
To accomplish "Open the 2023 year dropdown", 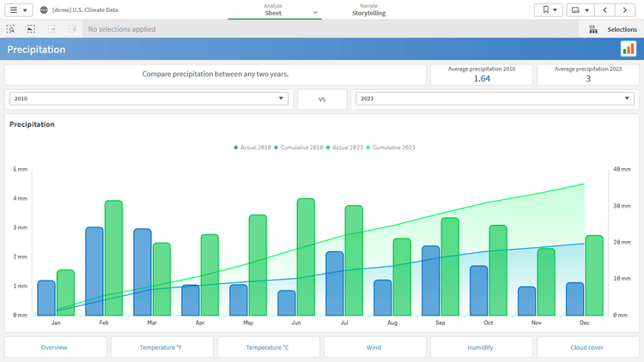I will (496, 99).
